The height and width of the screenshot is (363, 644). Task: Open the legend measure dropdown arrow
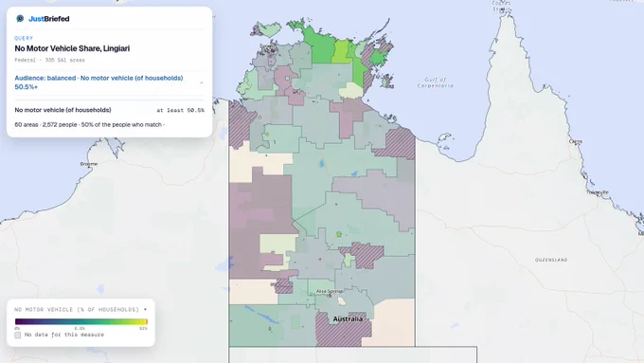pyautogui.click(x=145, y=310)
